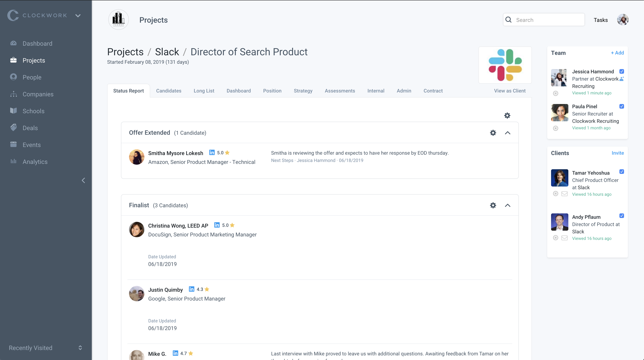Image resolution: width=644 pixels, height=360 pixels.
Task: Open Mike G.'s LinkedIn icon
Action: (175, 353)
